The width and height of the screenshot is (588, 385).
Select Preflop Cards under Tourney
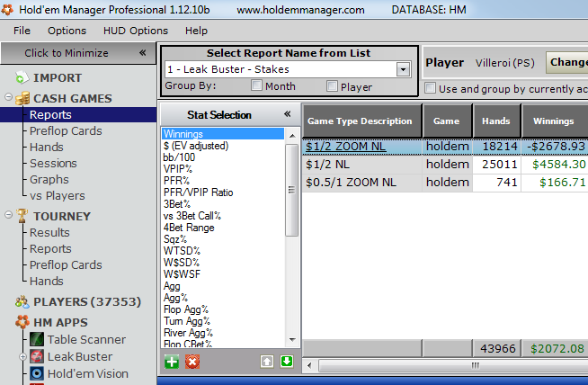[66, 264]
